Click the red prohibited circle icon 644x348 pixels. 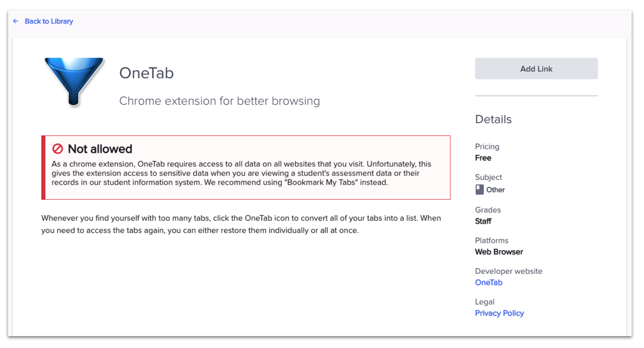58,149
